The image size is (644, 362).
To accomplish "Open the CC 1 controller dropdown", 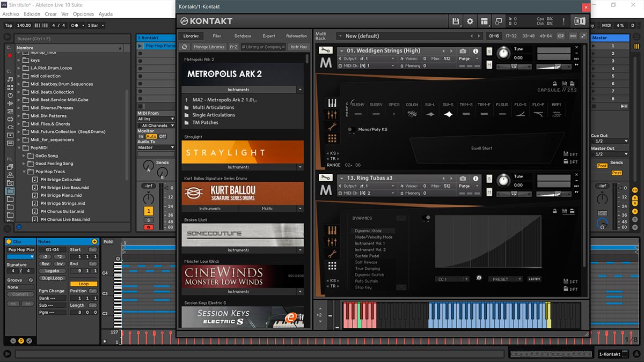I will (452, 279).
